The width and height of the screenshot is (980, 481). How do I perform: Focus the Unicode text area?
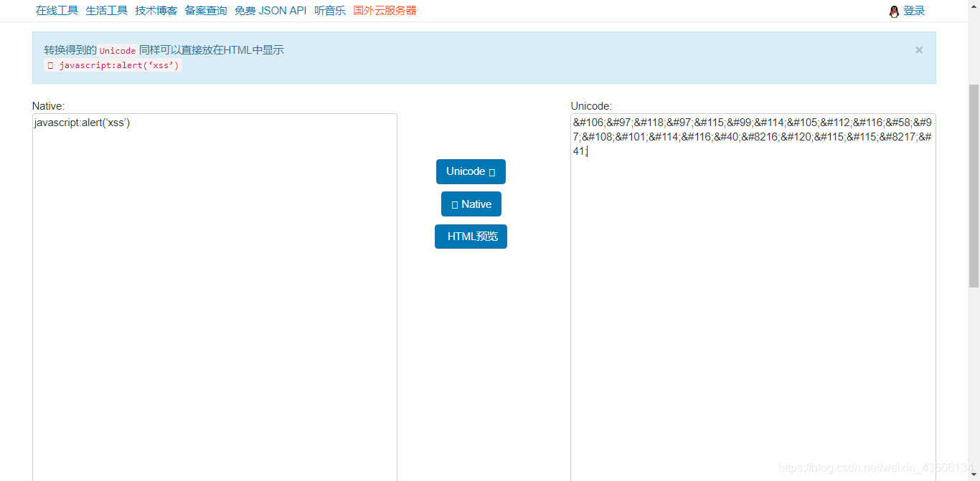point(753,297)
